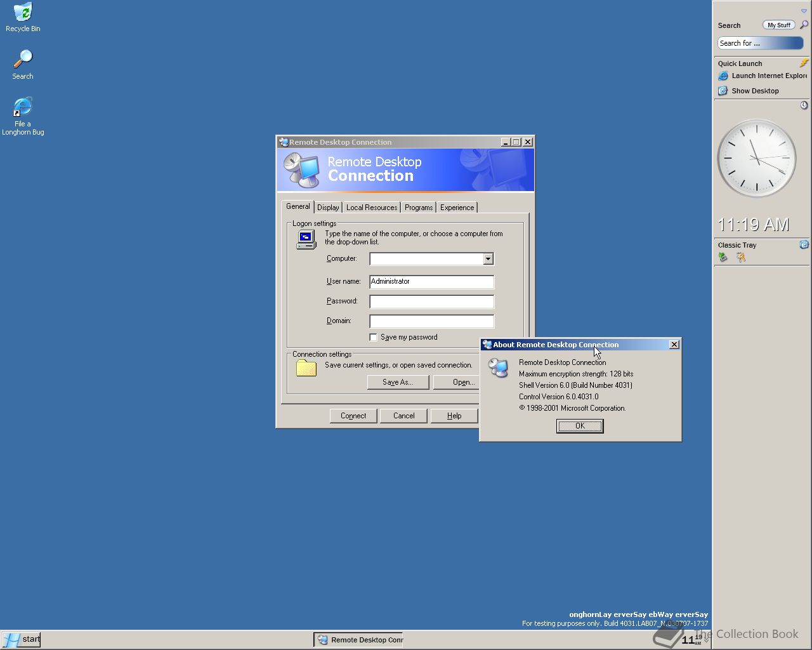Screen dimensions: 812x650
Task: Click the Connect button
Action: pyautogui.click(x=353, y=416)
